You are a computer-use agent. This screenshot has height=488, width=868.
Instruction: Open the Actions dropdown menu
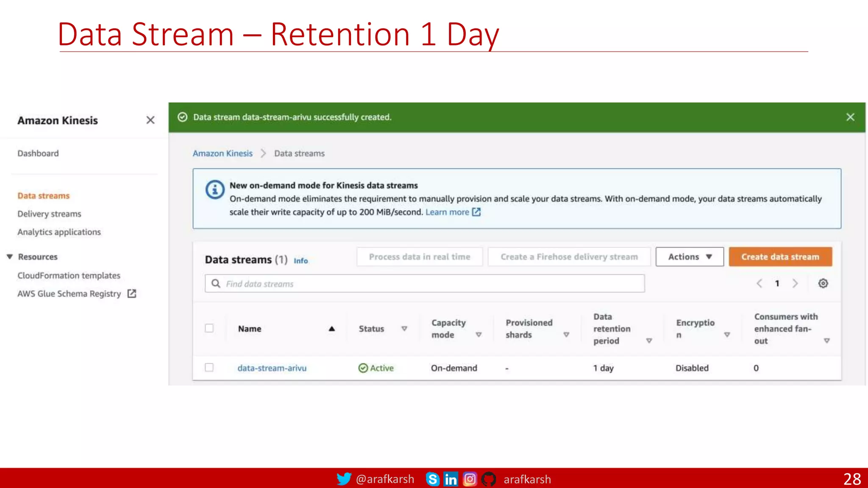tap(689, 257)
